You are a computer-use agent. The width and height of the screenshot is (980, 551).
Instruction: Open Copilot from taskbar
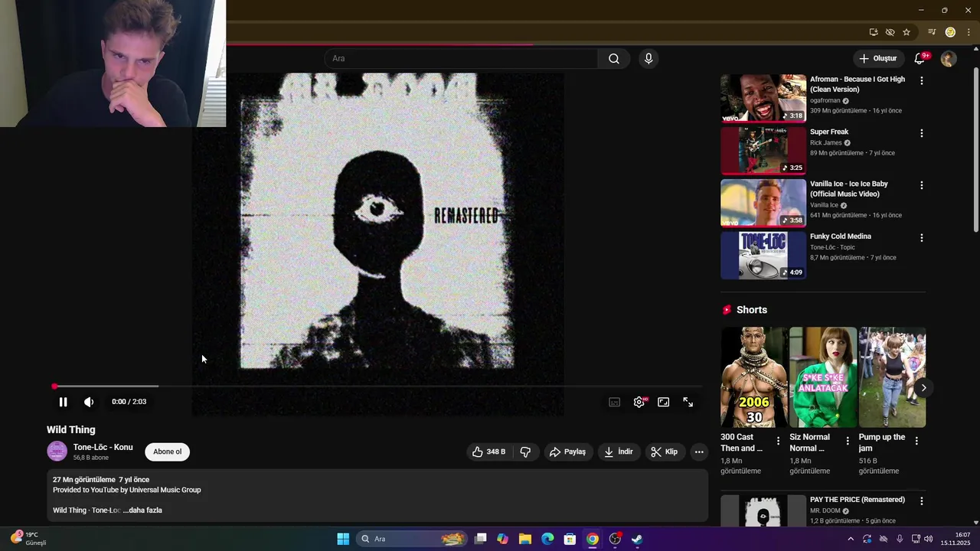502,539
